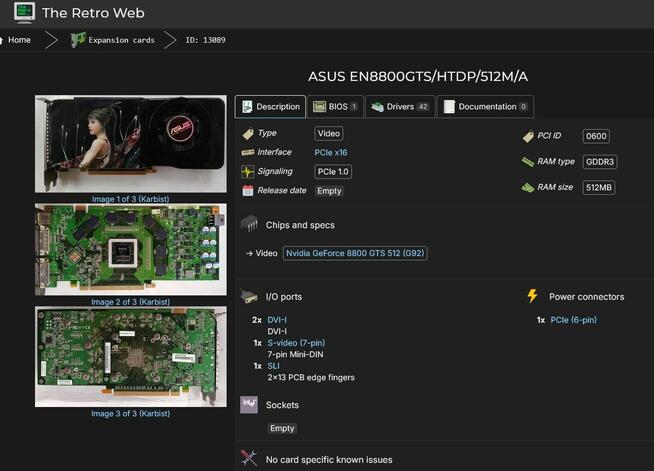Open Nvidia GeForce 8800 GTS 512 (G92) chip link

355,253
